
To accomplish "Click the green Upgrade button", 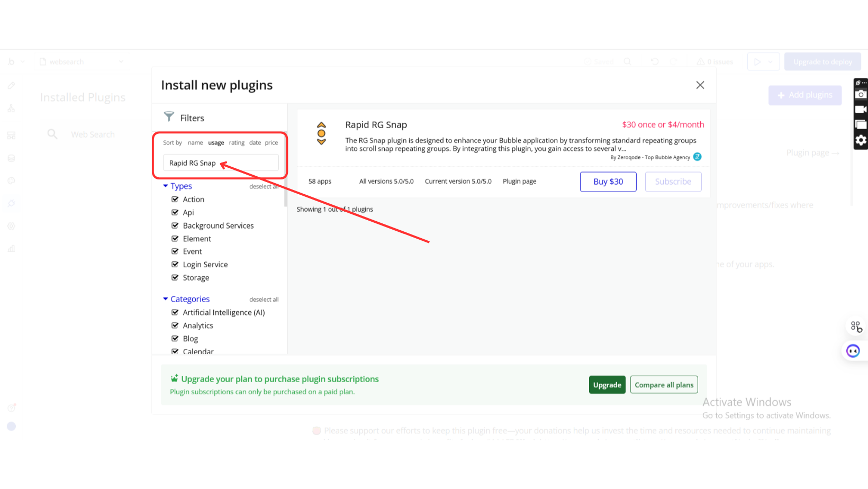I will click(x=607, y=385).
